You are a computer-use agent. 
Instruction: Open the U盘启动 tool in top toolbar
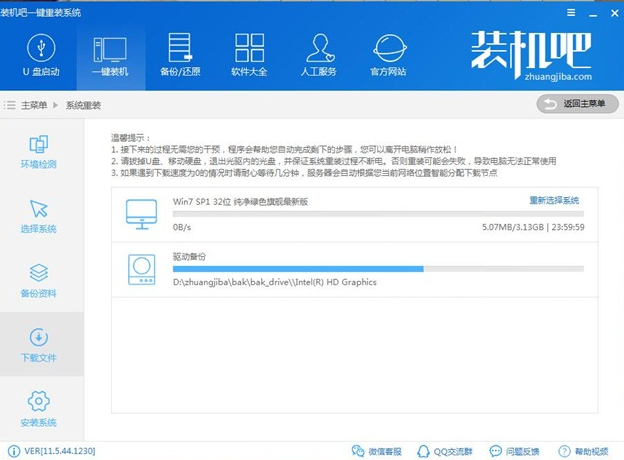coord(38,55)
